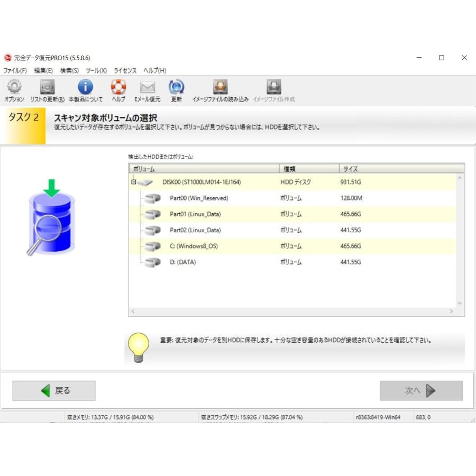This screenshot has width=476, height=476.
Task: Open the ツール(X) menu
Action: point(96,70)
